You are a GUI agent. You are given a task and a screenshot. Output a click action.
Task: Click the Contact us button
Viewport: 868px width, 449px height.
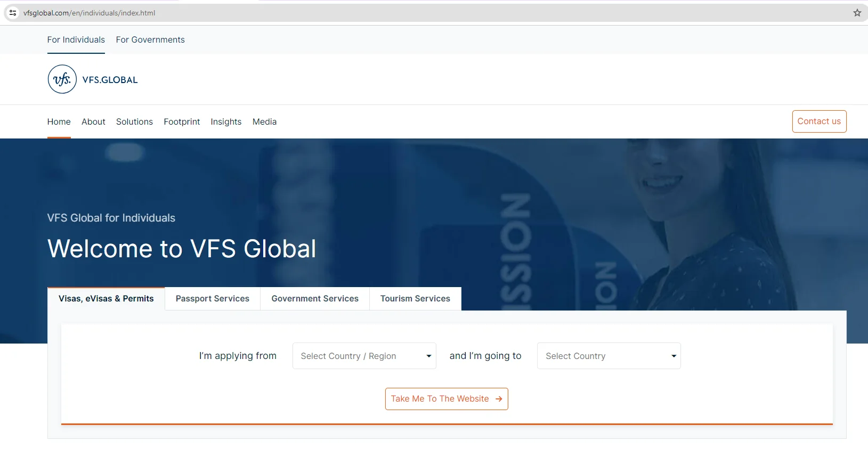pyautogui.click(x=819, y=121)
